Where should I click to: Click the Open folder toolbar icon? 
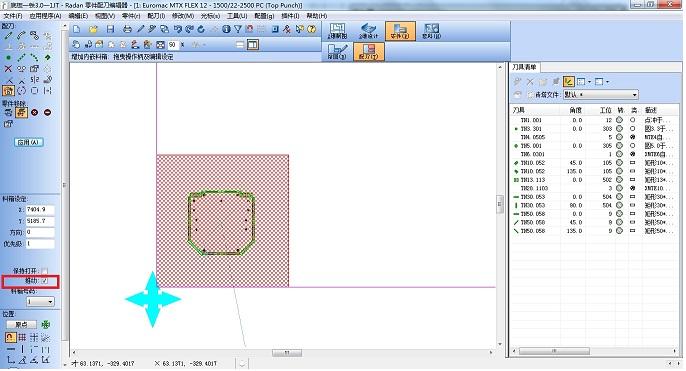[93, 29]
